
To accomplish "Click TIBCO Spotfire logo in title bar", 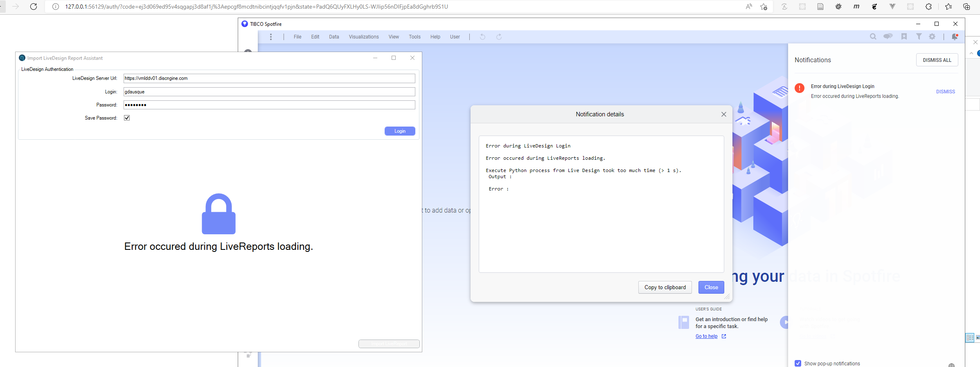I will (245, 24).
